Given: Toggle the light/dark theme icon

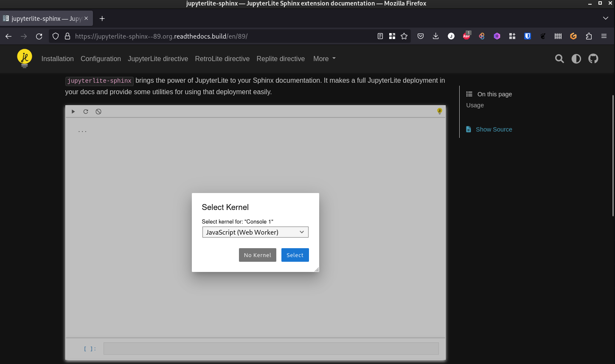Looking at the screenshot, I should 576,59.
